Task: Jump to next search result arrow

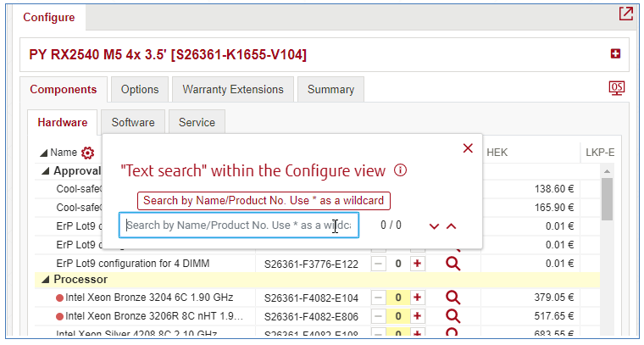Action: point(434,226)
